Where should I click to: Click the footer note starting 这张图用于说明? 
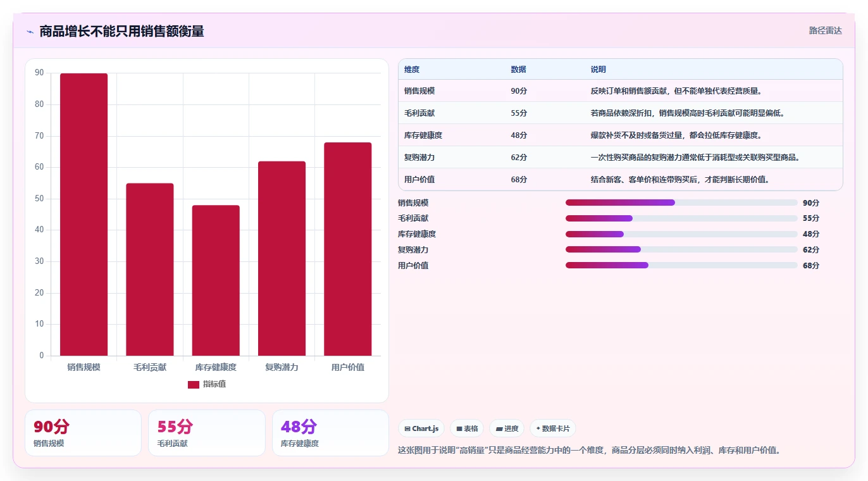(x=589, y=451)
